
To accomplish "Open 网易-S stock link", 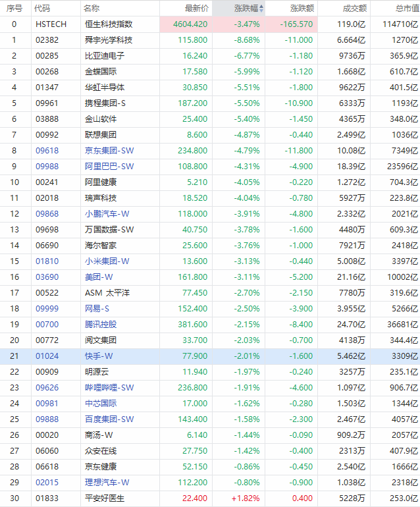I will (x=97, y=309).
